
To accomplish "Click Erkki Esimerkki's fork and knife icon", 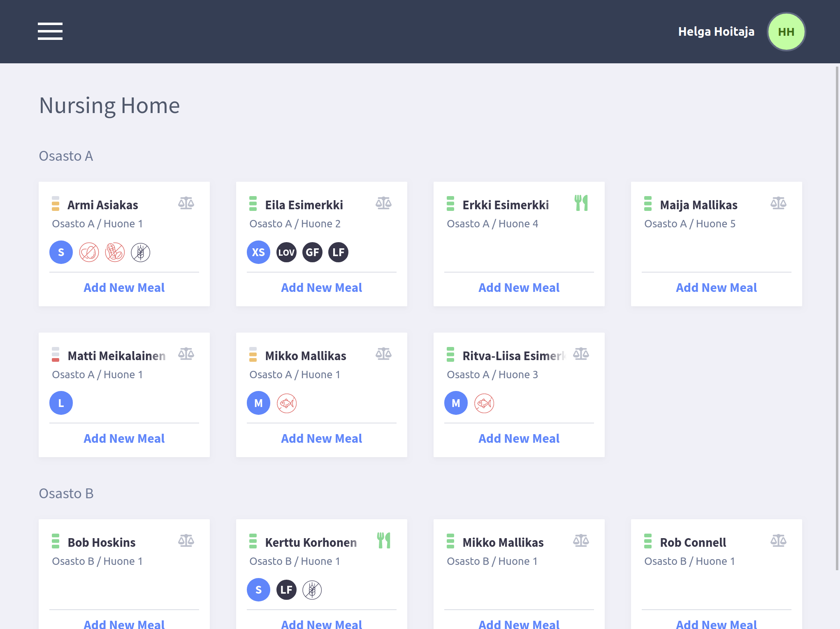I will click(581, 203).
